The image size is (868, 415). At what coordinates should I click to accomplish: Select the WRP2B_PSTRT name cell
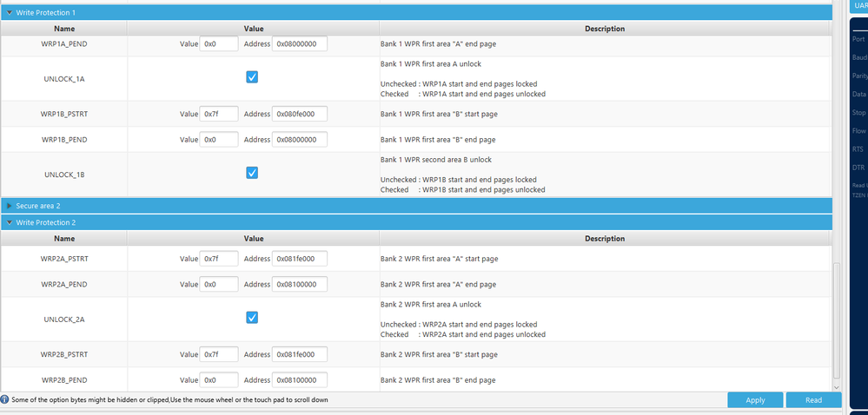coord(64,354)
